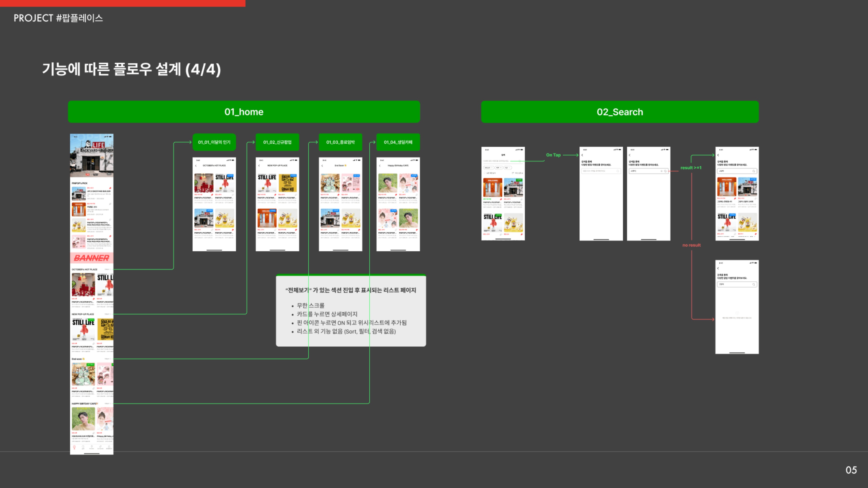Image resolution: width=868 pixels, height=488 pixels.
Task: Select the 01_01_이달의 인기 label
Action: point(214,142)
